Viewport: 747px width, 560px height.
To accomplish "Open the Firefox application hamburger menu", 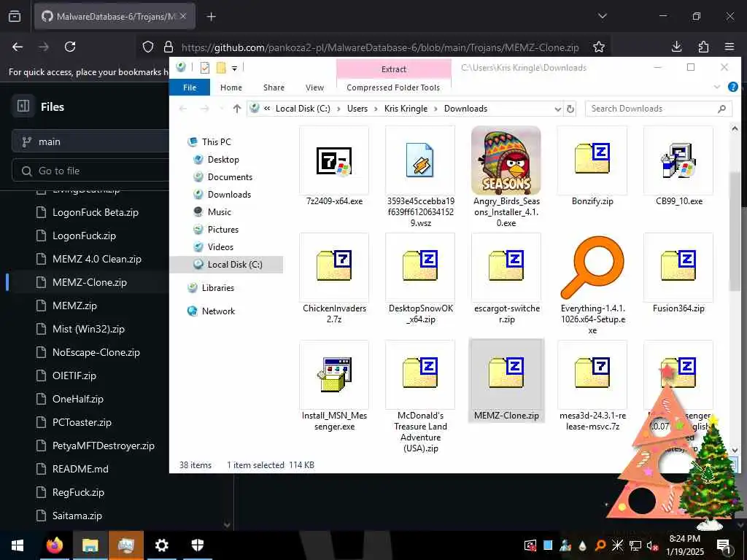I will pyautogui.click(x=729, y=47).
